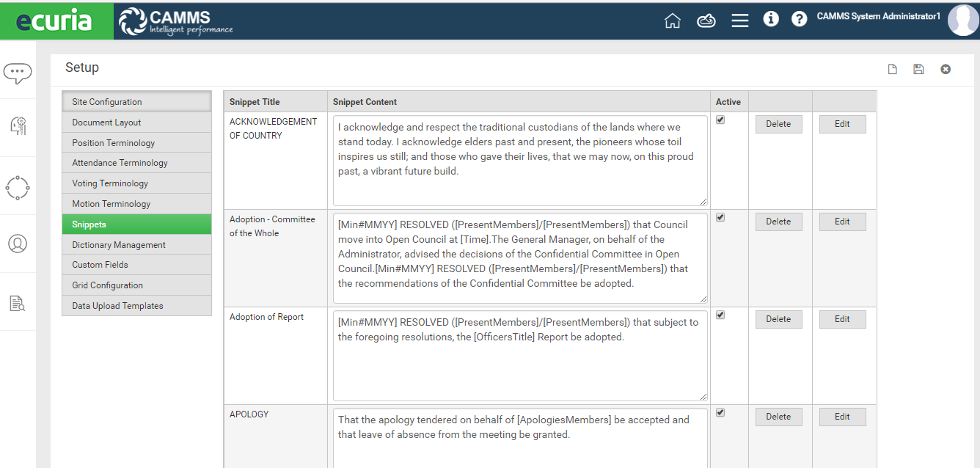Image resolution: width=980 pixels, height=468 pixels.
Task: Edit the APOLOGY snippet
Action: point(842,417)
